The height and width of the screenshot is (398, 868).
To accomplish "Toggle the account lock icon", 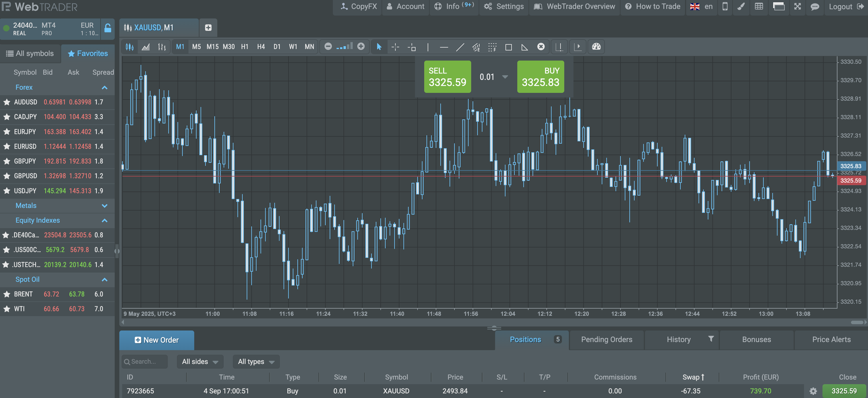I will click(x=107, y=28).
